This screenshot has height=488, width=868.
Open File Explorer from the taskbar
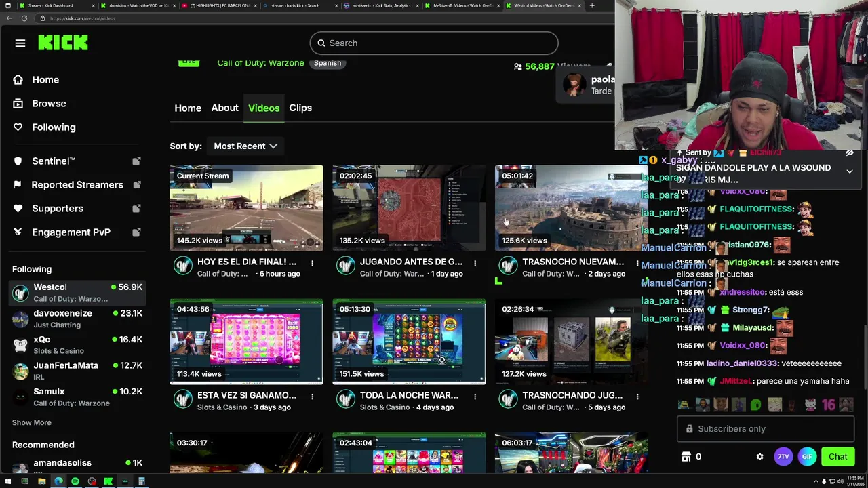[x=41, y=481]
